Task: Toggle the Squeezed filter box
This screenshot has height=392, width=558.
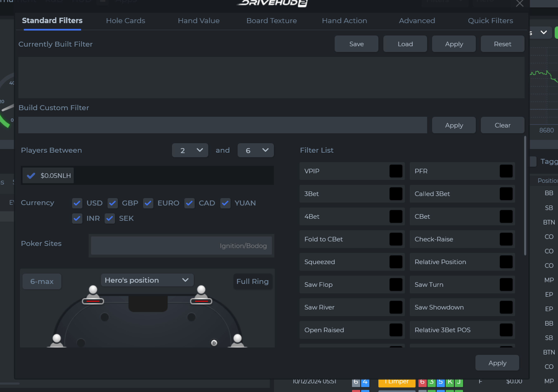Action: [x=396, y=262]
